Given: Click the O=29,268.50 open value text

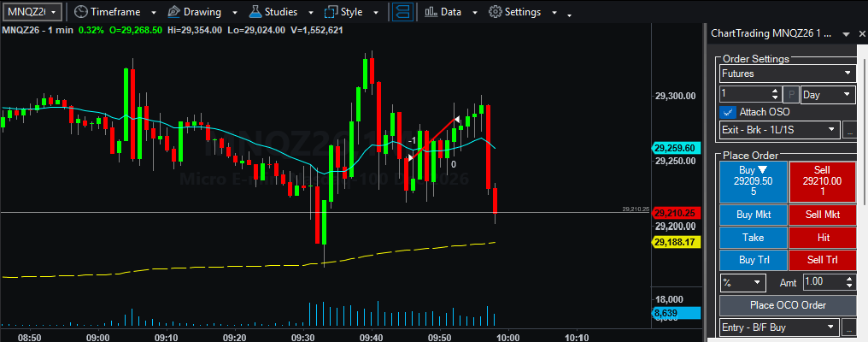Looking at the screenshot, I should [x=136, y=30].
